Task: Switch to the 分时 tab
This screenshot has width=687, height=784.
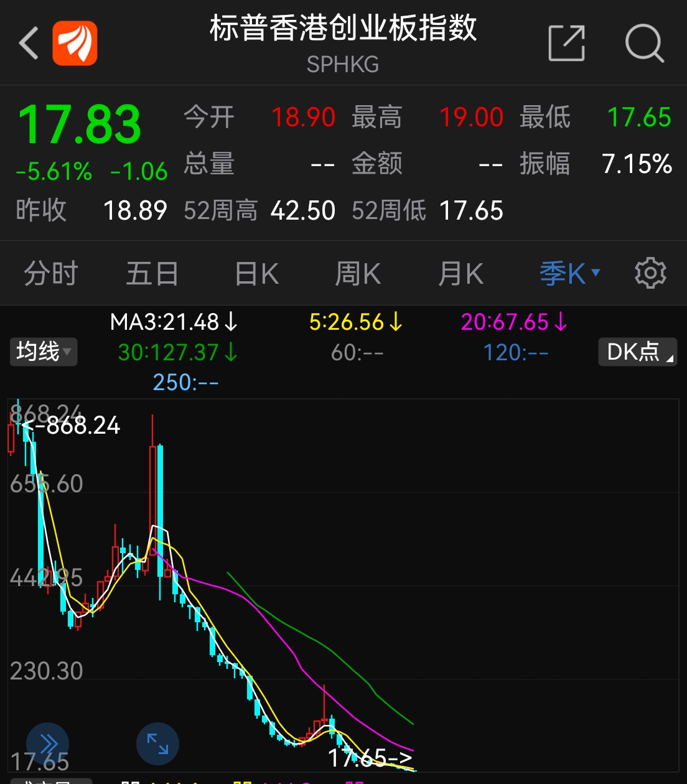Action: point(50,273)
